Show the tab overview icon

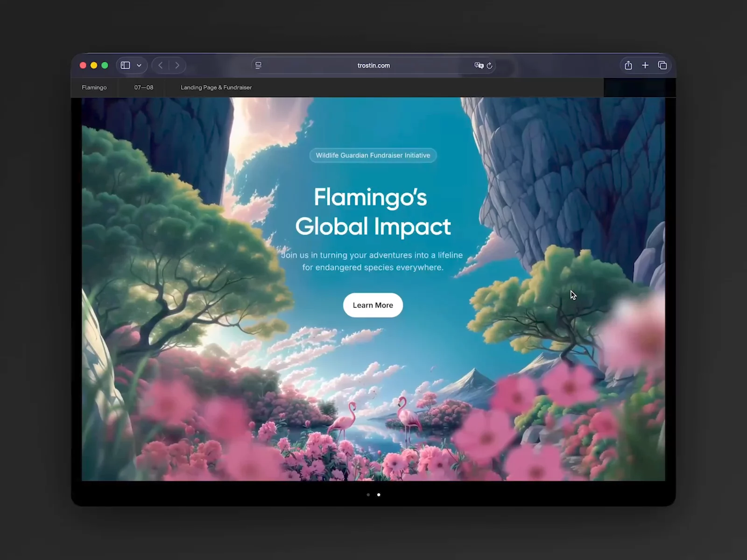(x=662, y=65)
